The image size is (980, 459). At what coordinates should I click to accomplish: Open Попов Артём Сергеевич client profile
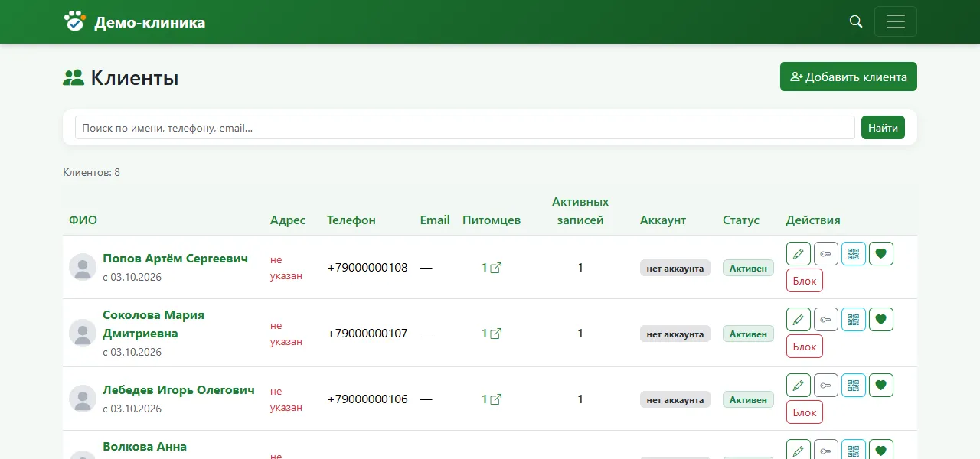tap(175, 259)
